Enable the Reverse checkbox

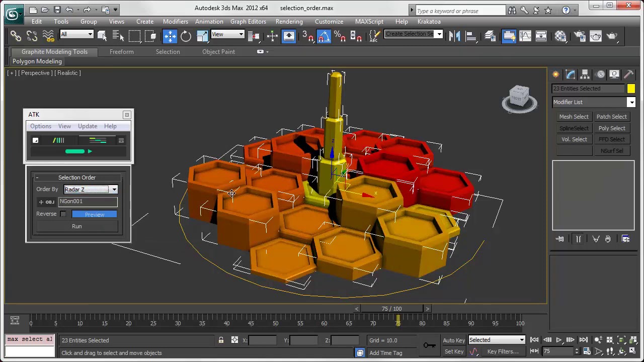(63, 214)
